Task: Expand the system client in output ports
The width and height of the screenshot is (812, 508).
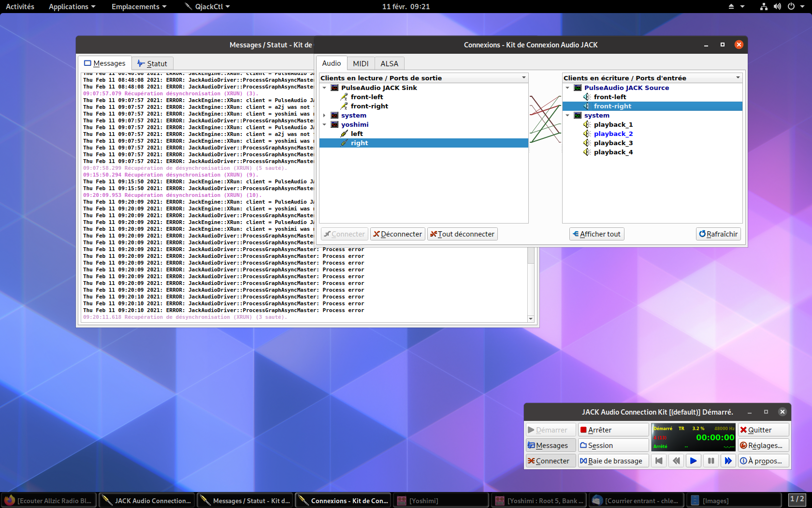Action: click(x=324, y=116)
